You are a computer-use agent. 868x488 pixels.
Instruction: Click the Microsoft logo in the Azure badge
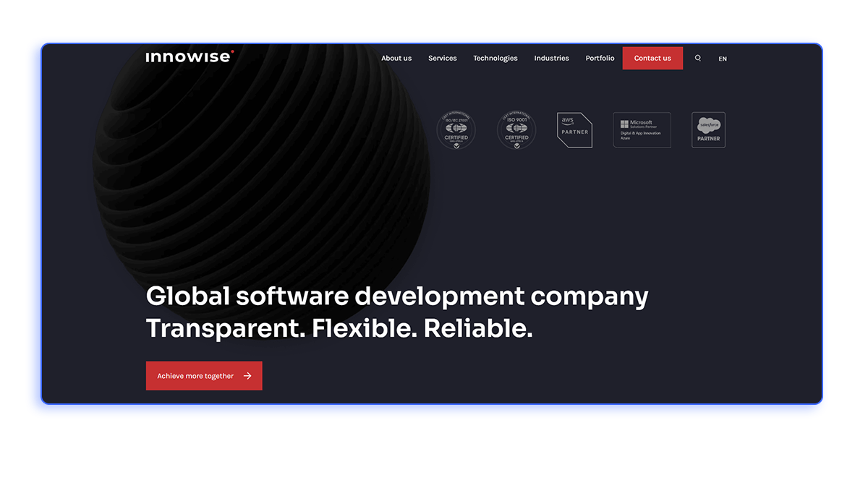pyautogui.click(x=624, y=124)
